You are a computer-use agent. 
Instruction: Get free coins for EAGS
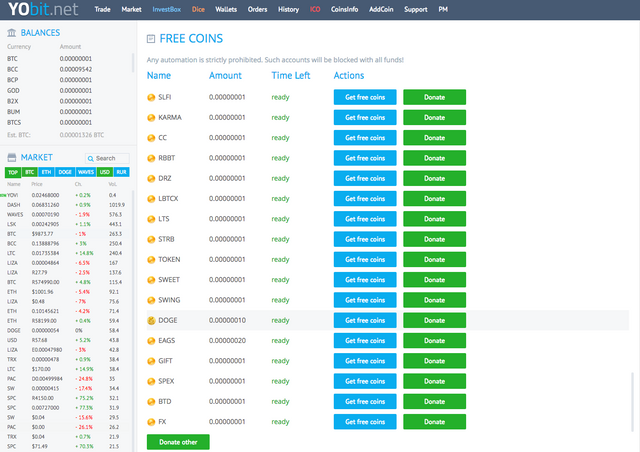pyautogui.click(x=365, y=341)
